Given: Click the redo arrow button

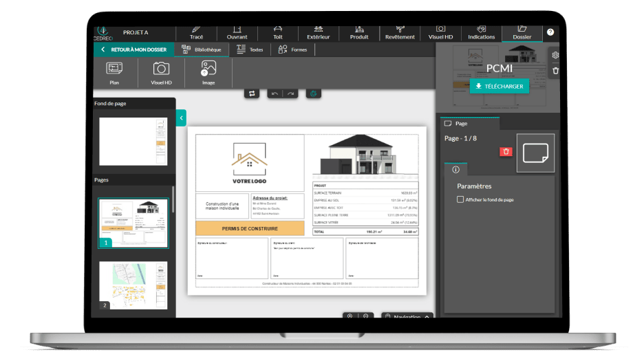Looking at the screenshot, I should [291, 93].
